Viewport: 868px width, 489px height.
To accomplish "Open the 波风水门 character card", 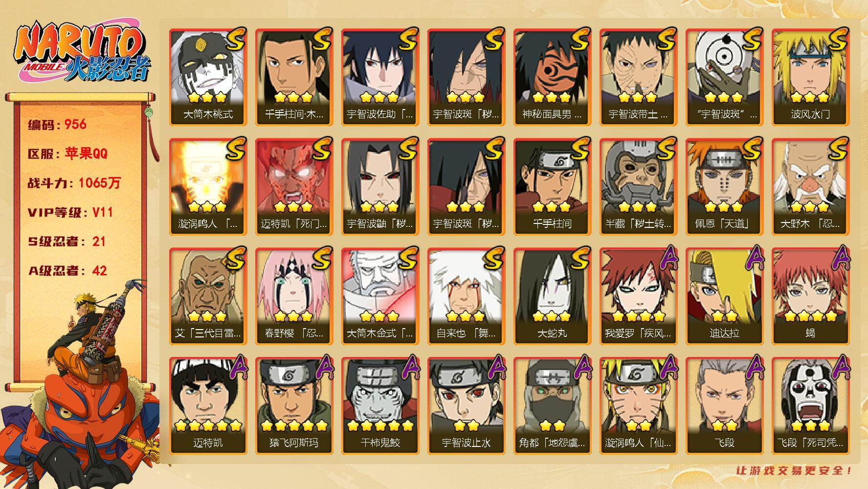I will [810, 77].
